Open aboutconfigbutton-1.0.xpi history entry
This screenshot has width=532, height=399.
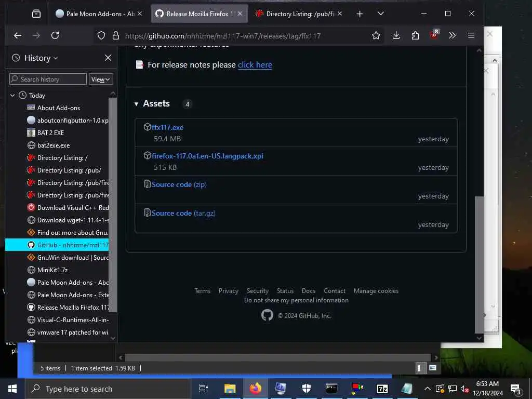(67, 121)
